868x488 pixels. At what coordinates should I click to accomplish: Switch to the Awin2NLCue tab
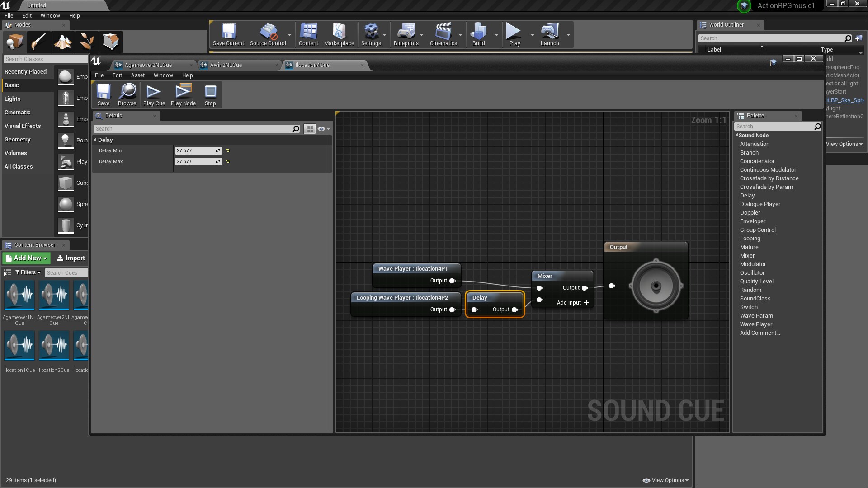[x=225, y=65]
